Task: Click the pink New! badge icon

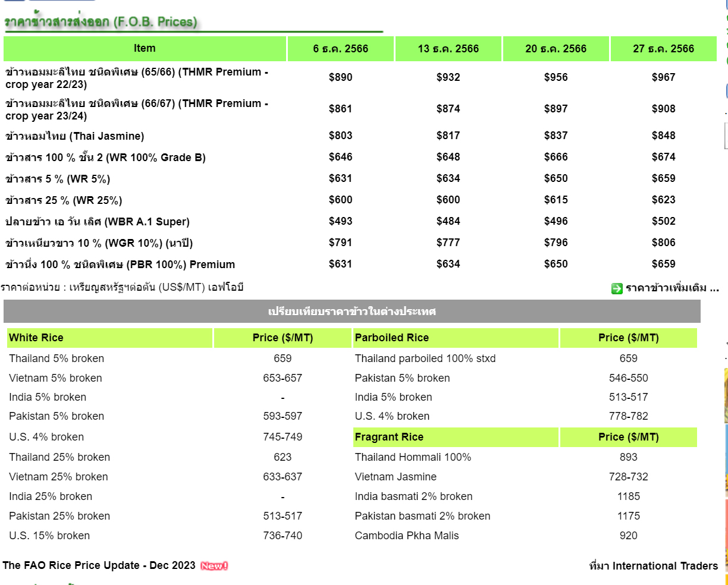Action: (214, 566)
